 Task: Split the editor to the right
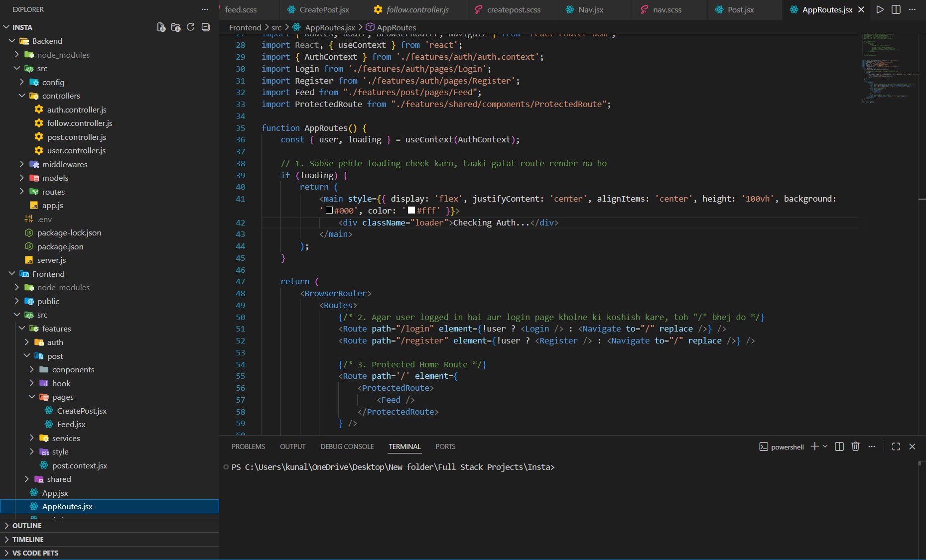[x=896, y=9]
